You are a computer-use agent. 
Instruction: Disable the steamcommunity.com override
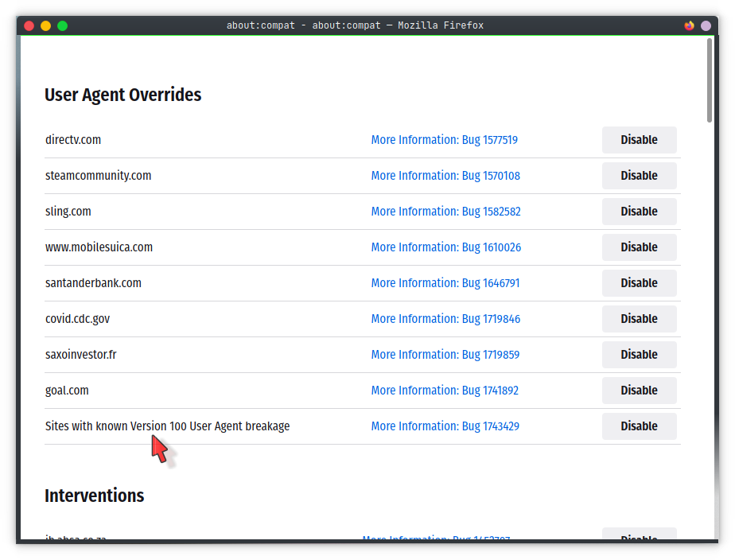coord(639,176)
